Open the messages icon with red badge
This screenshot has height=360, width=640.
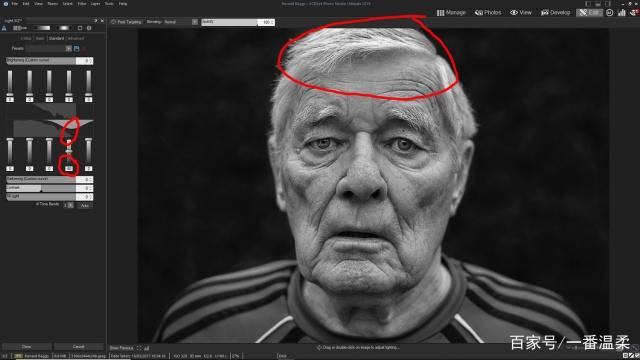[634, 13]
